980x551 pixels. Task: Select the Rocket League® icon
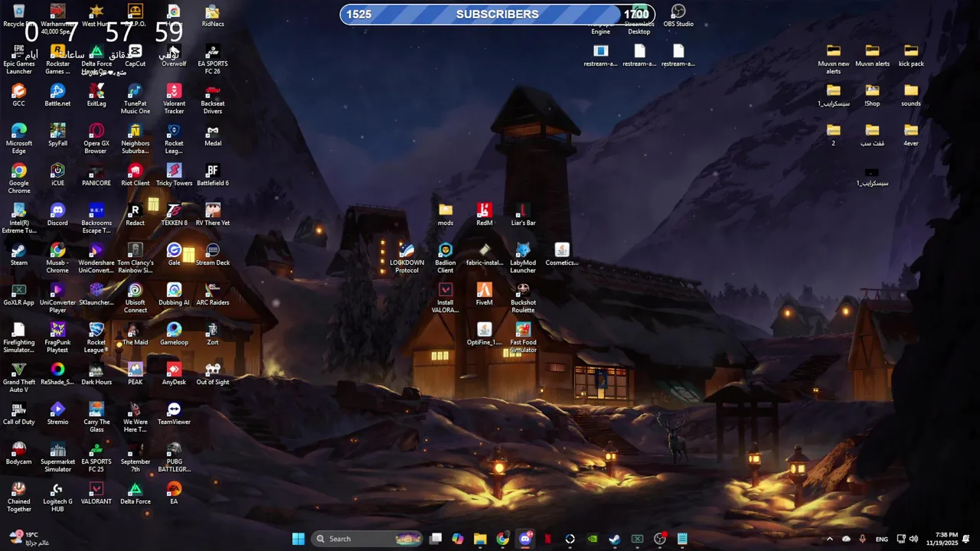pos(96,337)
